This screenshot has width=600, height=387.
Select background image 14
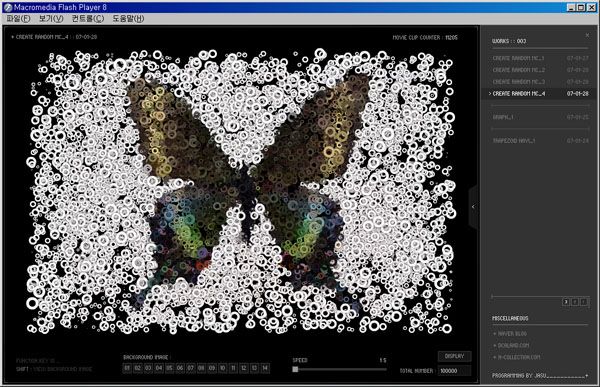point(265,368)
